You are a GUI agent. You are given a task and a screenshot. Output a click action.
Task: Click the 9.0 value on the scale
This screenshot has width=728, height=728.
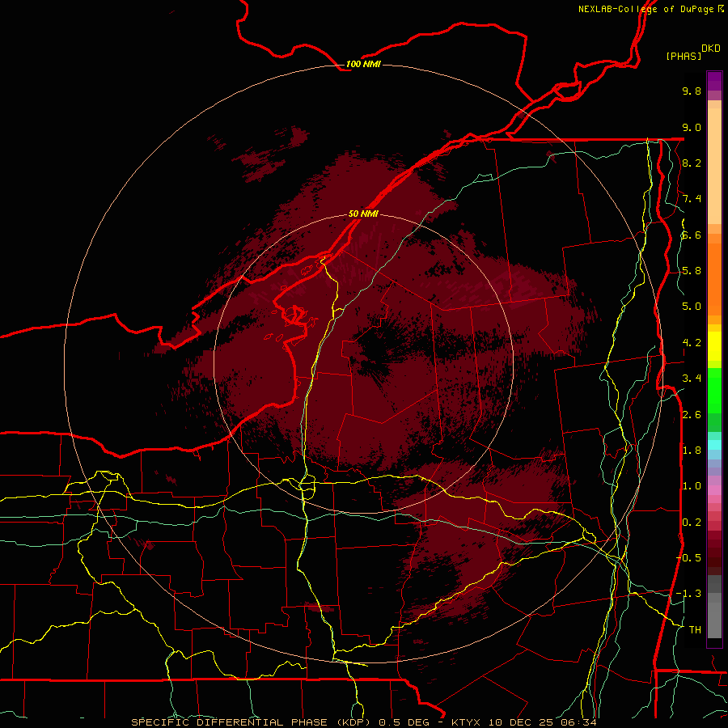pos(692,127)
